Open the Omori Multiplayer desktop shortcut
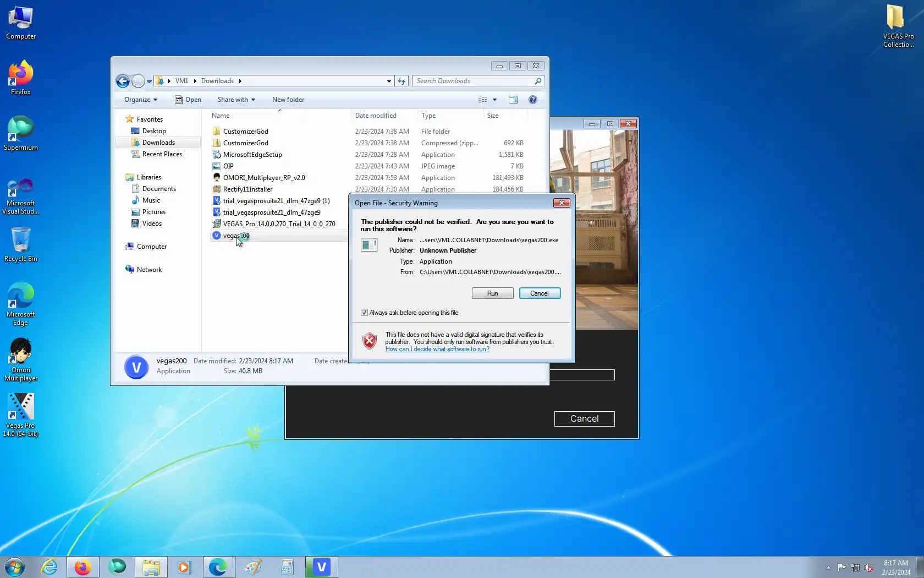 click(21, 360)
